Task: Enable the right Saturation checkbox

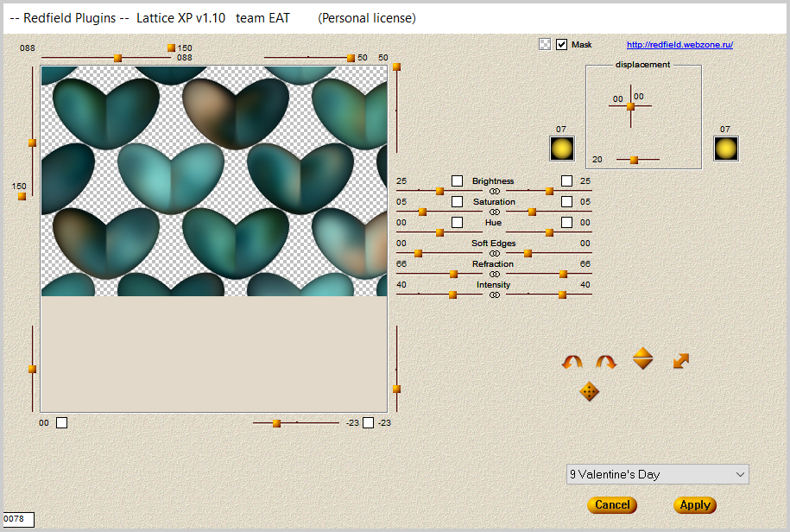Action: click(x=566, y=201)
